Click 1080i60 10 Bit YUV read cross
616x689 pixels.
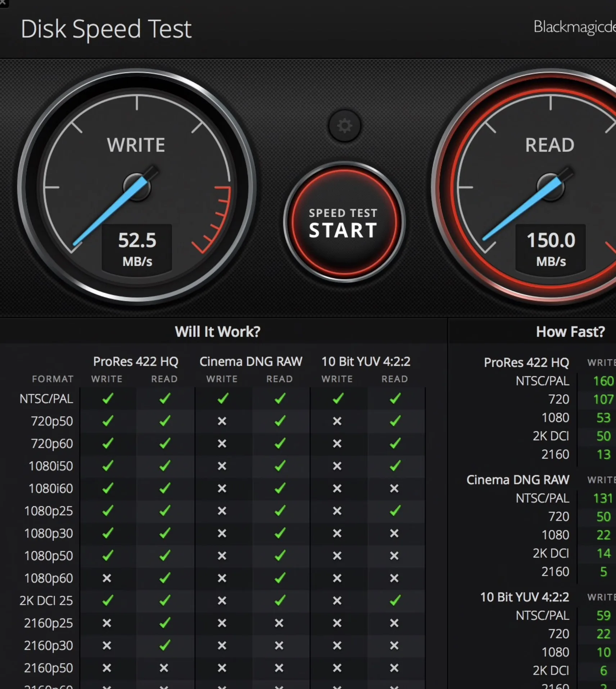[394, 488]
